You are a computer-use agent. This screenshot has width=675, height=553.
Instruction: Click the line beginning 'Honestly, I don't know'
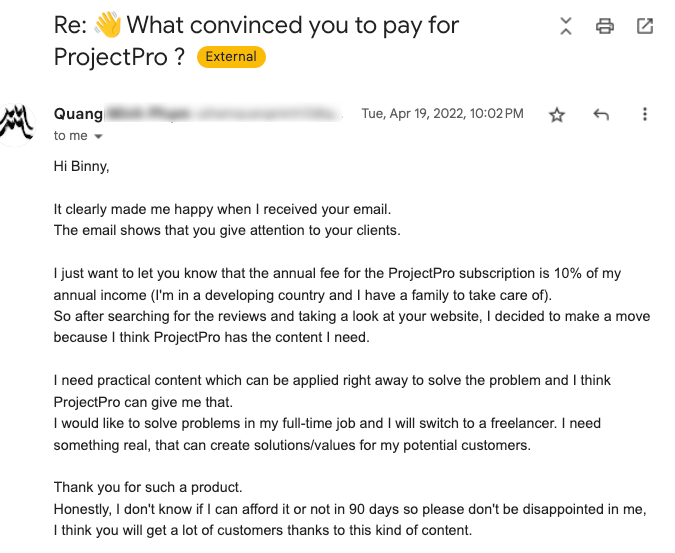pyautogui.click(x=349, y=509)
